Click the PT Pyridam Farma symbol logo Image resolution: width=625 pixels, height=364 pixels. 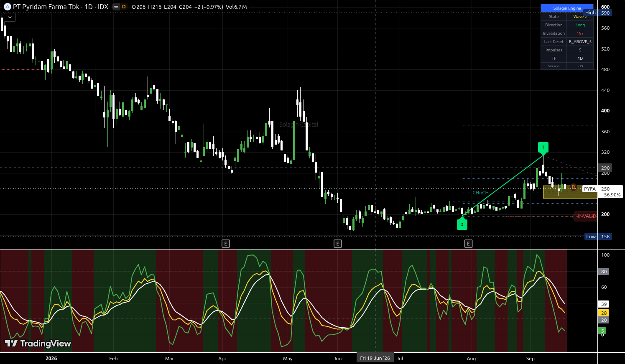(x=7, y=7)
